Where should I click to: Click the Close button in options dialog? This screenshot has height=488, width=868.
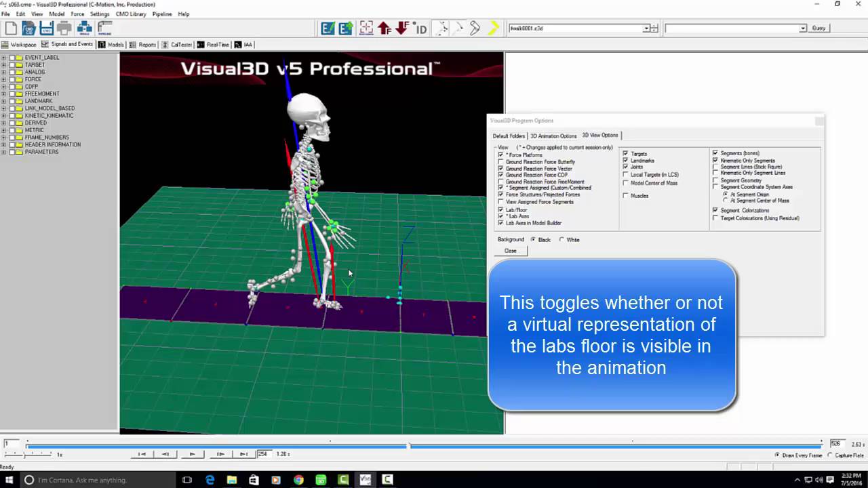click(511, 251)
